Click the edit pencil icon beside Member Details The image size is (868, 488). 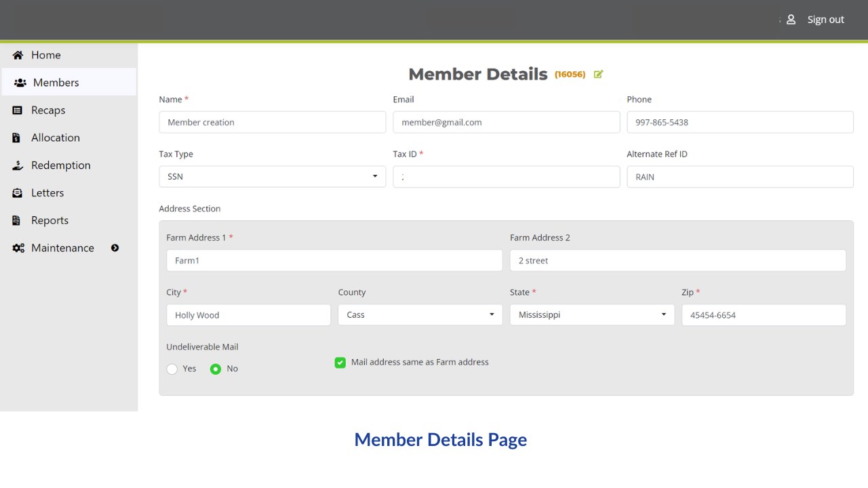click(x=598, y=75)
